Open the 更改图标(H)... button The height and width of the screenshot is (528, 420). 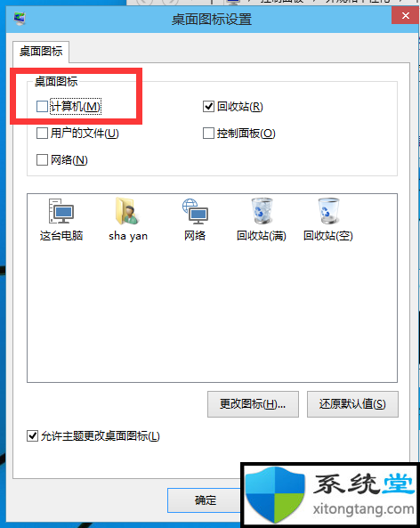[253, 404]
